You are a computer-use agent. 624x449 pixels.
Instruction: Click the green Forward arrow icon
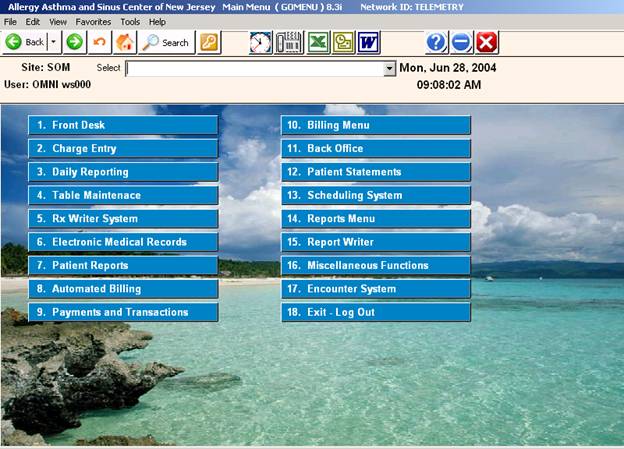coord(74,42)
